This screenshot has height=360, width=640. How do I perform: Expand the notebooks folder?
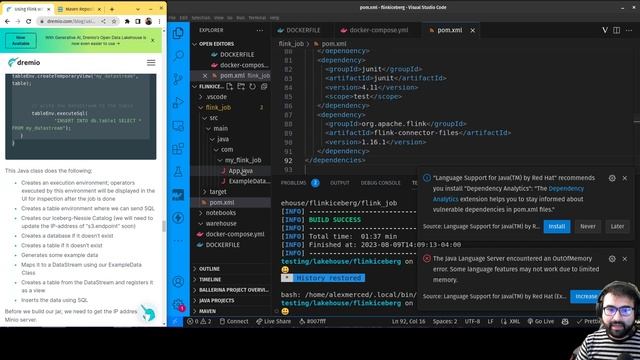click(x=220, y=213)
